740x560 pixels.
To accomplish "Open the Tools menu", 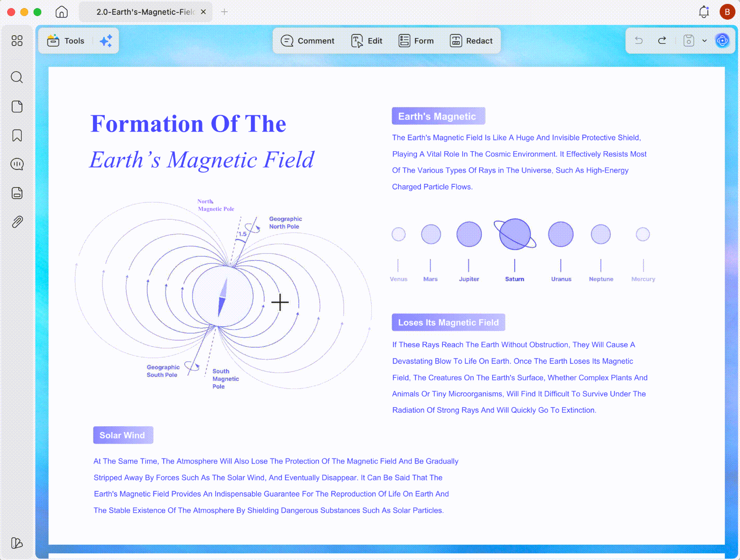I will 66,41.
